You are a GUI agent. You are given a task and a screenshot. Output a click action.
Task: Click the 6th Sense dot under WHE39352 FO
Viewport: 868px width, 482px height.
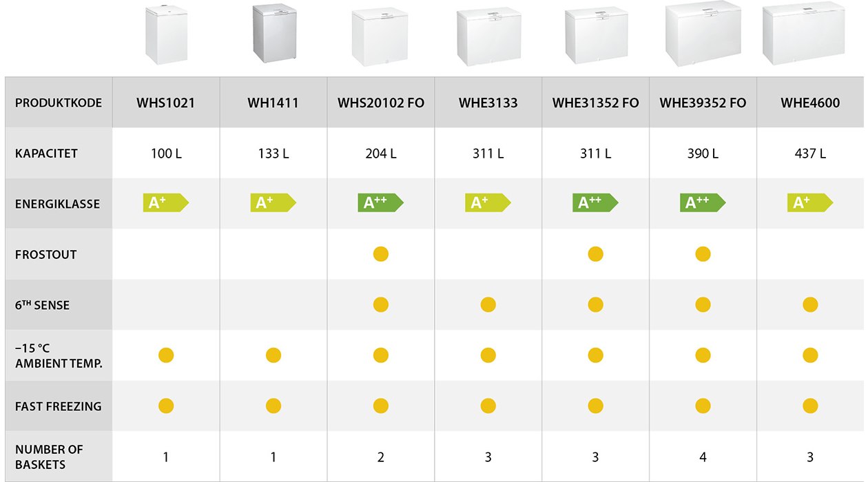click(703, 304)
